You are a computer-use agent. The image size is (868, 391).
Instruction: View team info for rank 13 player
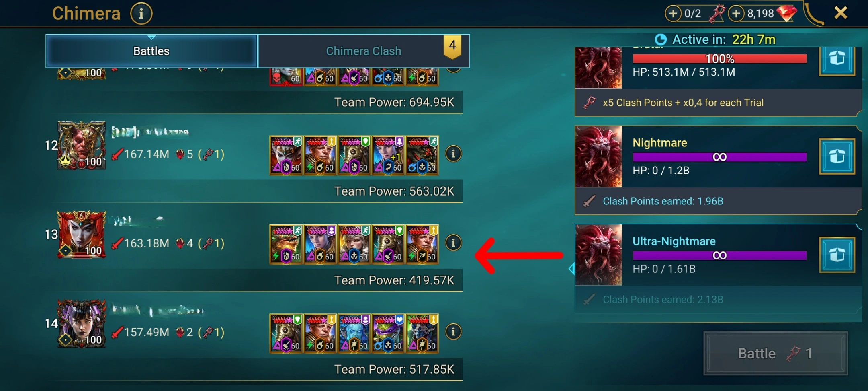[453, 243]
